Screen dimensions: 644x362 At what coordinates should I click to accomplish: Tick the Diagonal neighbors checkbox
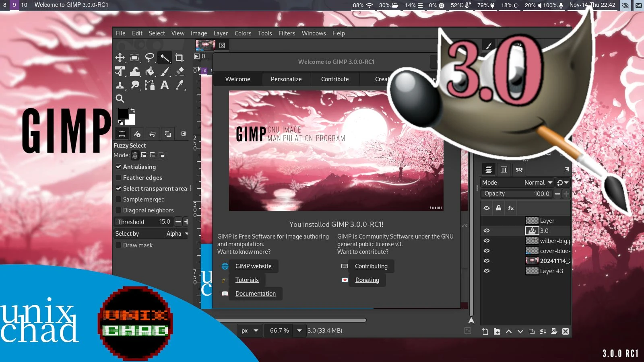(118, 210)
